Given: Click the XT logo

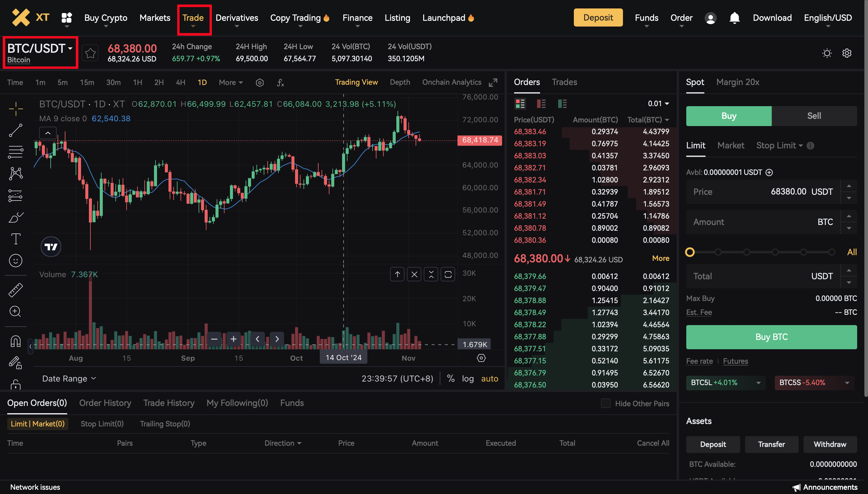Looking at the screenshot, I should click(30, 17).
